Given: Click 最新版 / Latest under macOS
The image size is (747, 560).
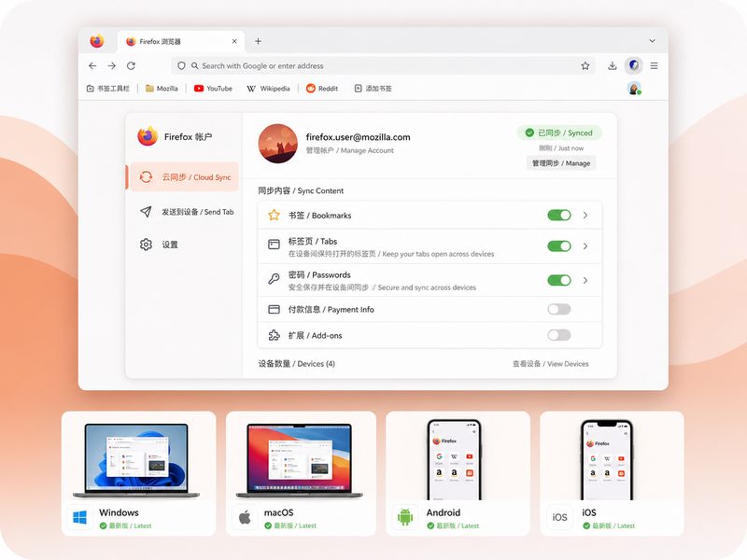Looking at the screenshot, I should pyautogui.click(x=295, y=525).
